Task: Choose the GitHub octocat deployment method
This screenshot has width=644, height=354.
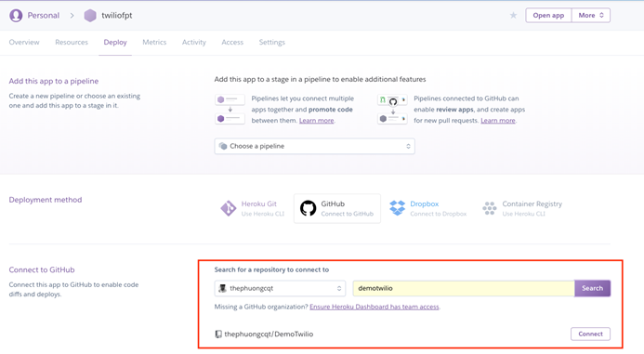Action: pyautogui.click(x=308, y=208)
